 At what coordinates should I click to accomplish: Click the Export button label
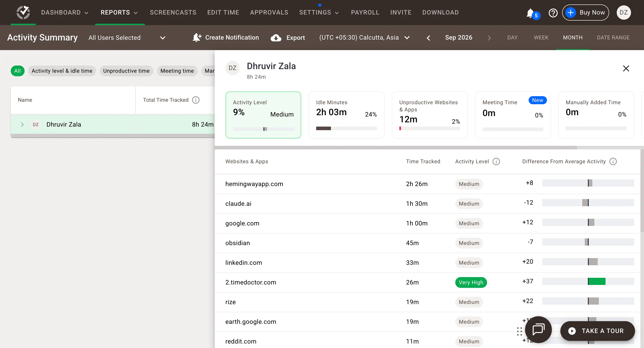295,38
